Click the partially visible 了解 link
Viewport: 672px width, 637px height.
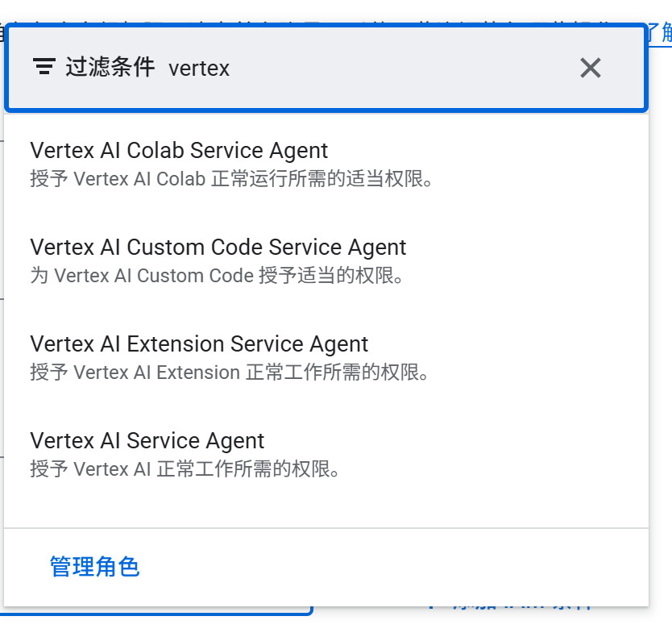pos(661,32)
